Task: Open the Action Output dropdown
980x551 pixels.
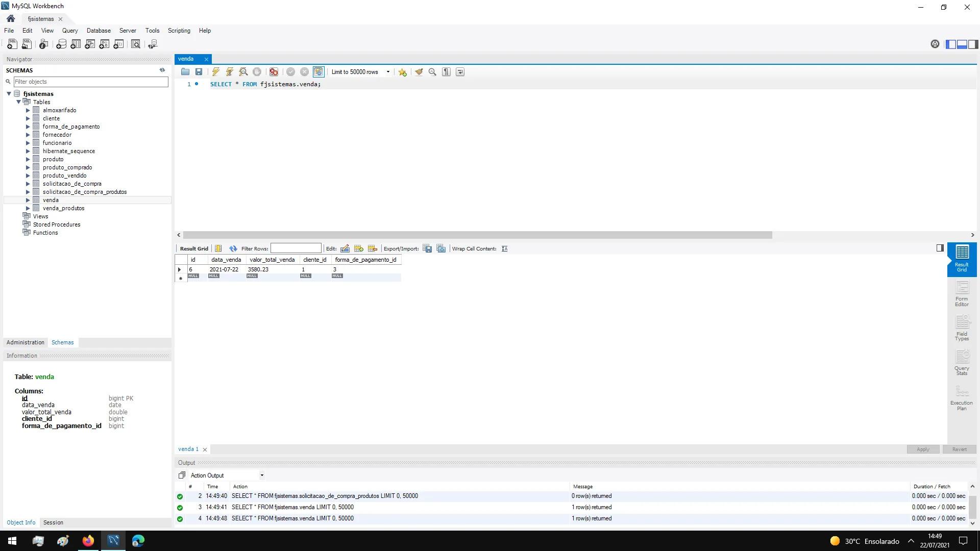Action: 262,475
